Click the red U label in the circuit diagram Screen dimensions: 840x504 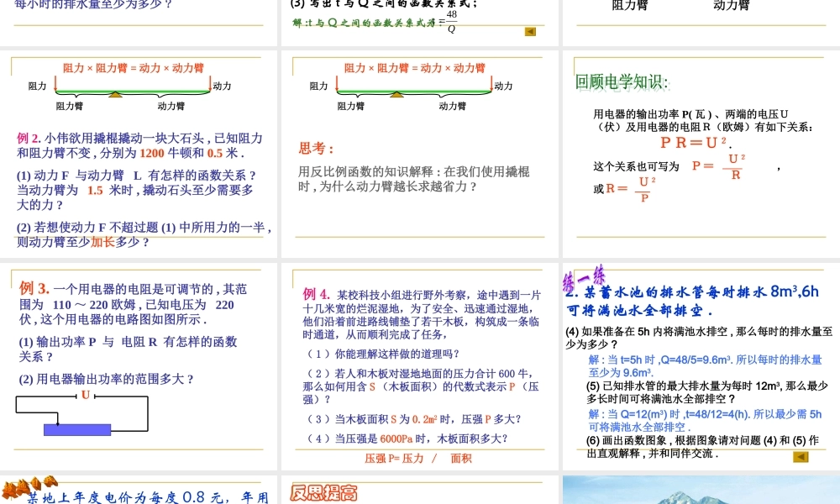[86, 396]
